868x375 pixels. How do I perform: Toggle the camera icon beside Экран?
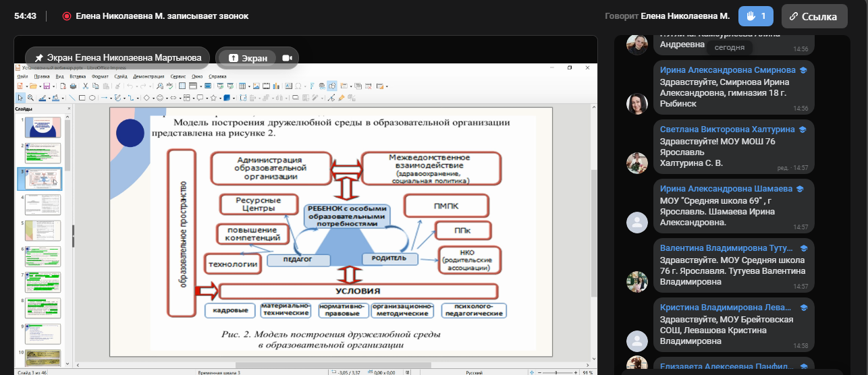pyautogui.click(x=287, y=58)
